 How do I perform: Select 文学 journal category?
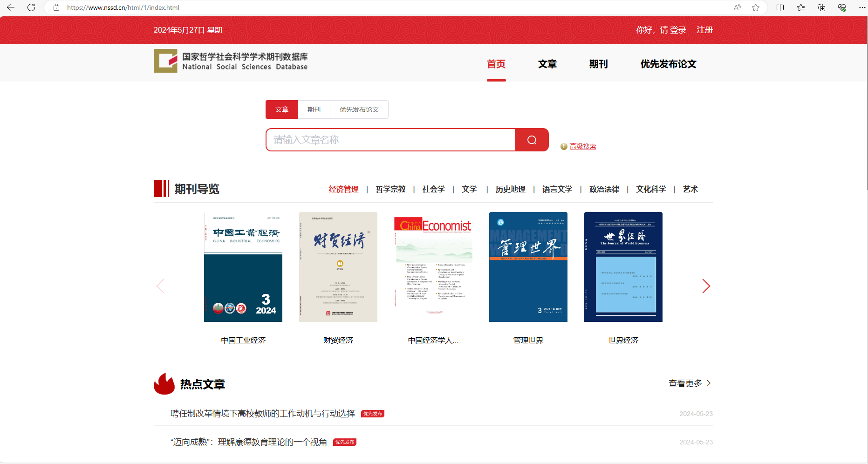[470, 189]
